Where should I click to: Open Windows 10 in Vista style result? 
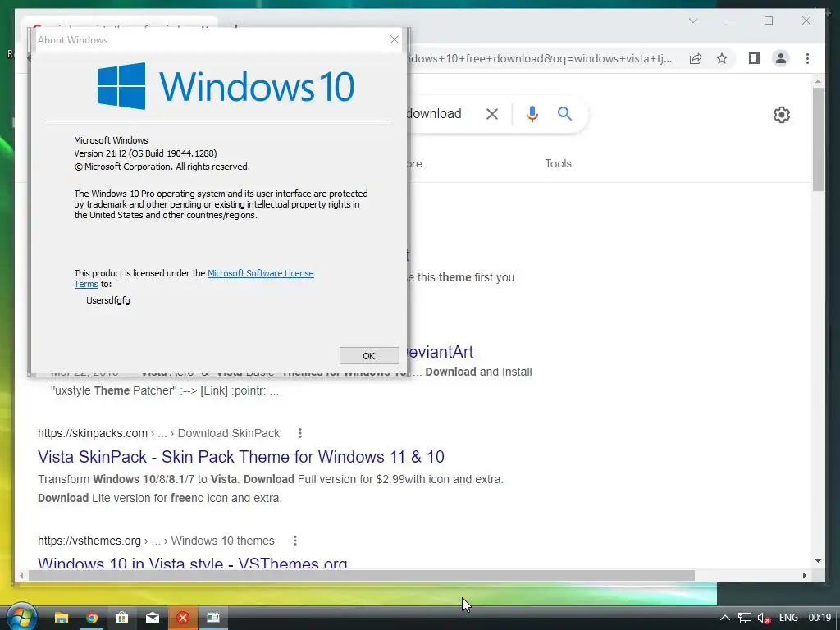tap(192, 562)
